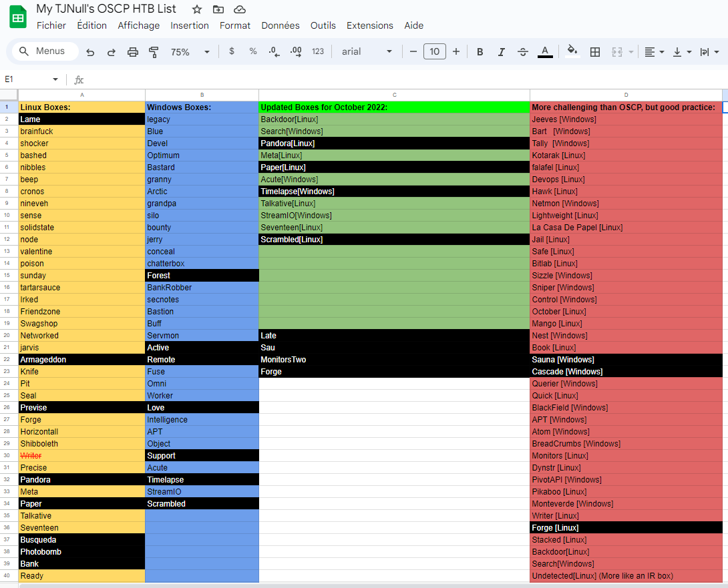
Task: Click the Menus search box
Action: [x=45, y=51]
